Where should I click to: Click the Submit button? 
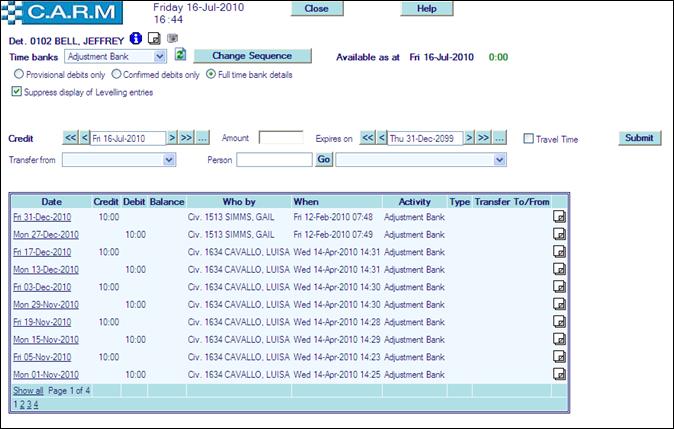point(638,138)
